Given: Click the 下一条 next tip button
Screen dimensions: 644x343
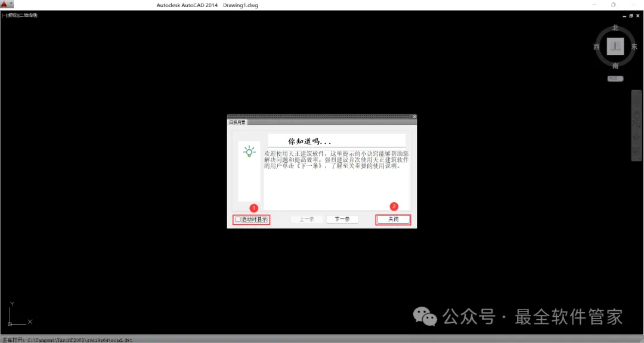Looking at the screenshot, I should [342, 220].
